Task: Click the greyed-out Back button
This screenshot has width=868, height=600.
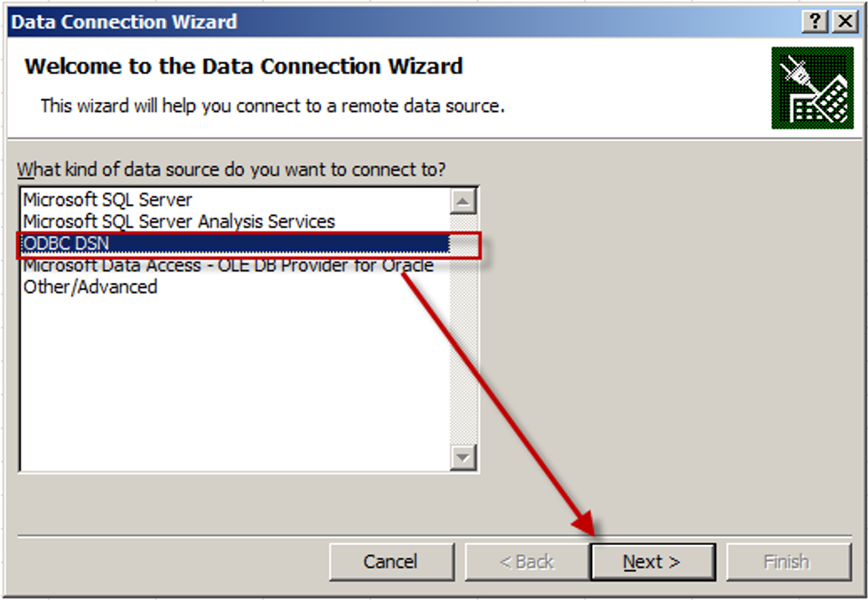Action: coord(525,562)
